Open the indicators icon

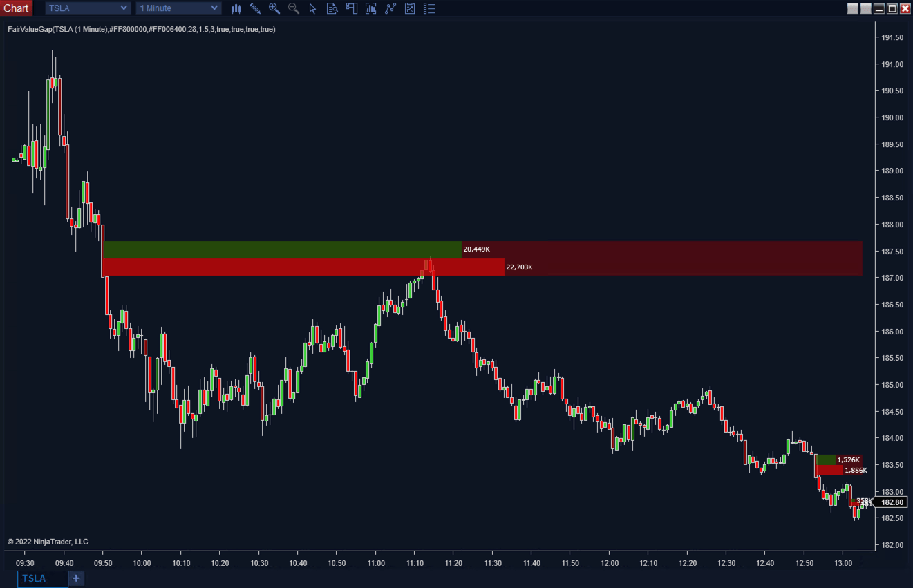pyautogui.click(x=371, y=8)
